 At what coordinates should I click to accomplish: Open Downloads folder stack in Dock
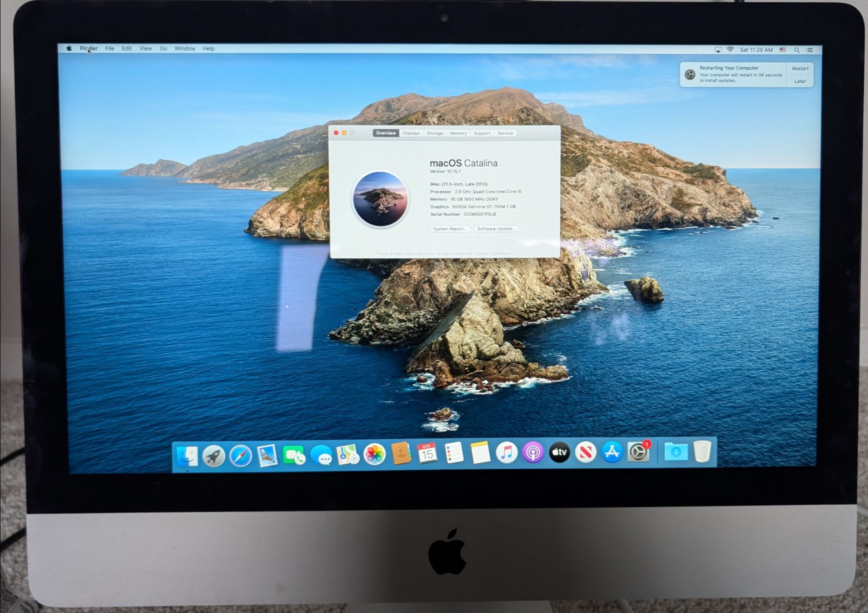pos(676,452)
